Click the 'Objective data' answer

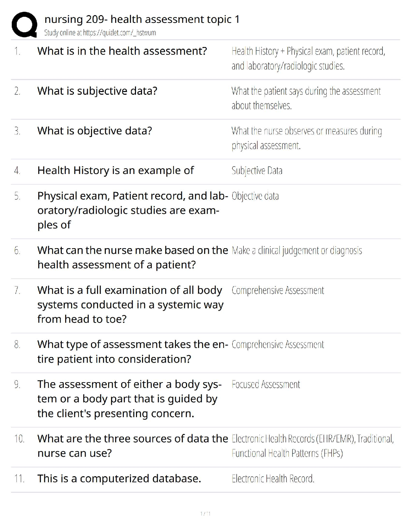coord(255,196)
